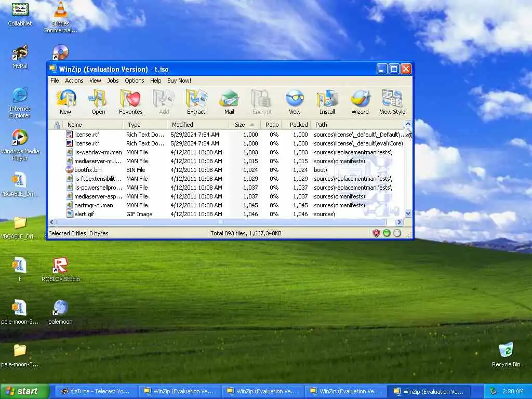Open the View menu
Viewport: 532px width, 399px height.
tap(96, 81)
